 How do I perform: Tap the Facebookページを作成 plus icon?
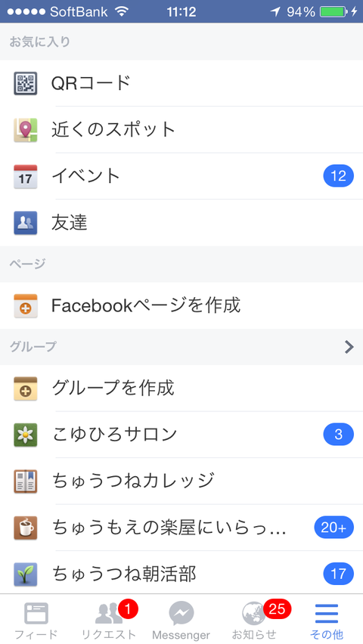(x=26, y=305)
